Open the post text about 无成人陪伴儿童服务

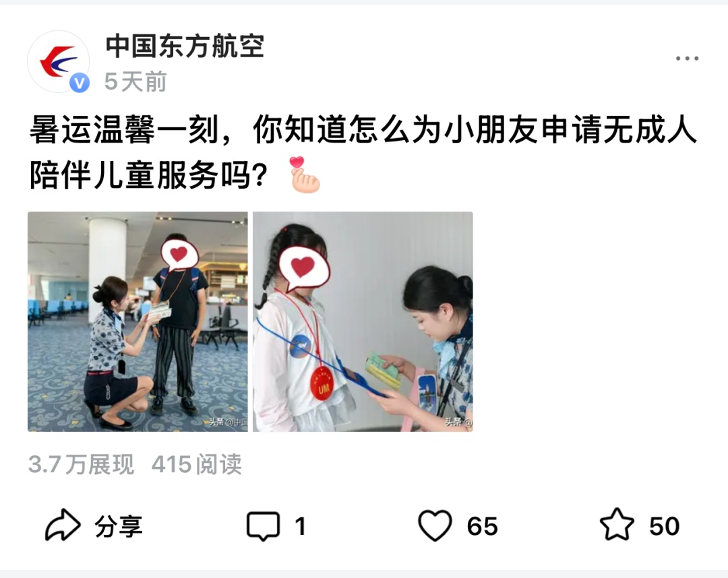(363, 153)
